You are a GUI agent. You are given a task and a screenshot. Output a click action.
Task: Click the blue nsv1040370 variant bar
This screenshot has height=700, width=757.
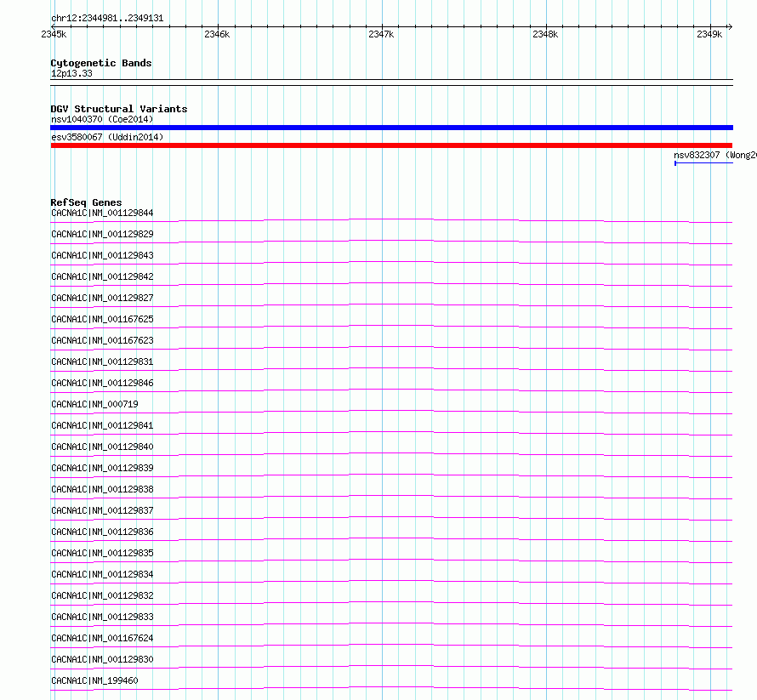(x=391, y=128)
